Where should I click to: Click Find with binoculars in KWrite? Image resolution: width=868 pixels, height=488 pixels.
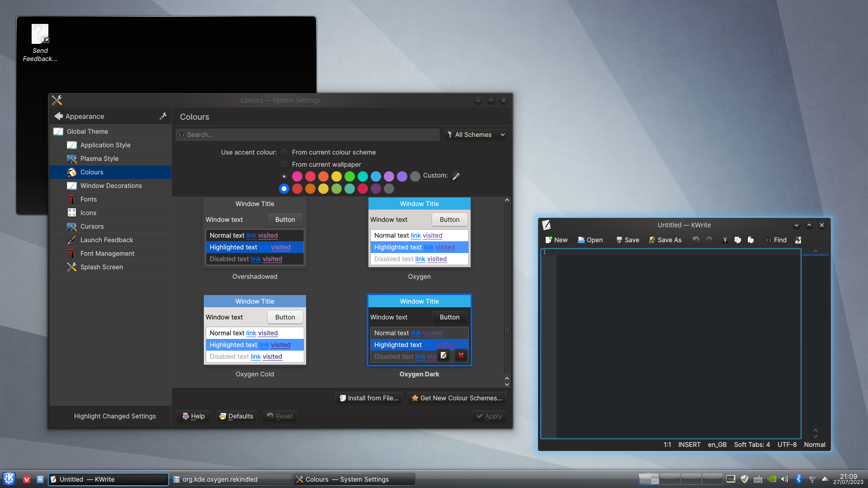776,240
